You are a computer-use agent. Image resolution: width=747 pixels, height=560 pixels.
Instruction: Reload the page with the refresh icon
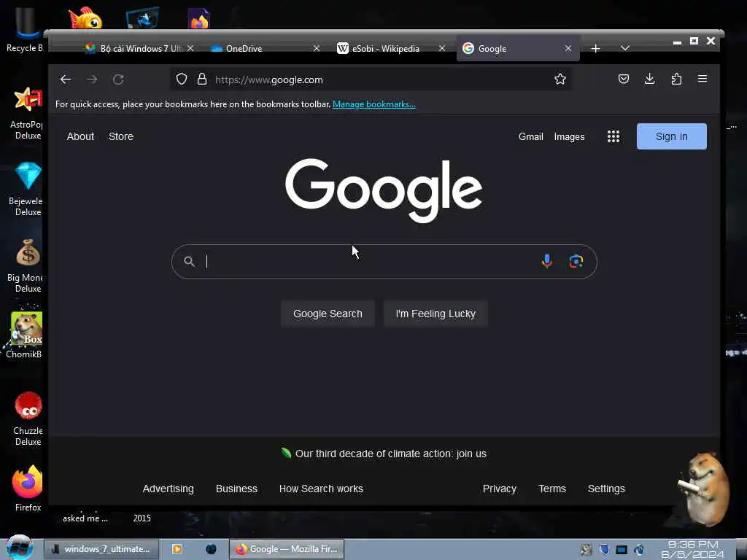click(118, 79)
